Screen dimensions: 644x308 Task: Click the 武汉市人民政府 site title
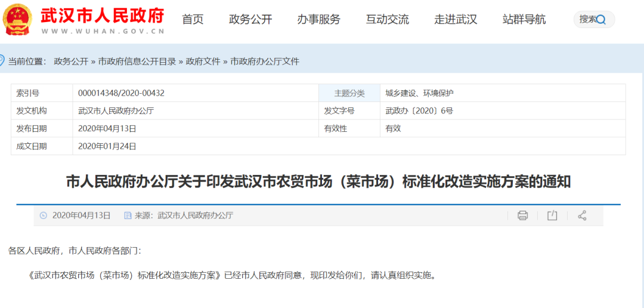(x=102, y=15)
